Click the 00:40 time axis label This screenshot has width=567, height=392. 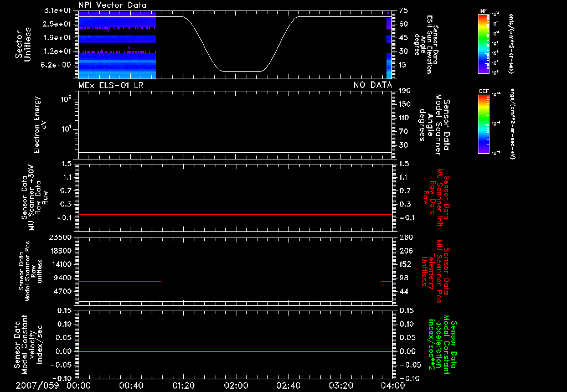pyautogui.click(x=131, y=385)
